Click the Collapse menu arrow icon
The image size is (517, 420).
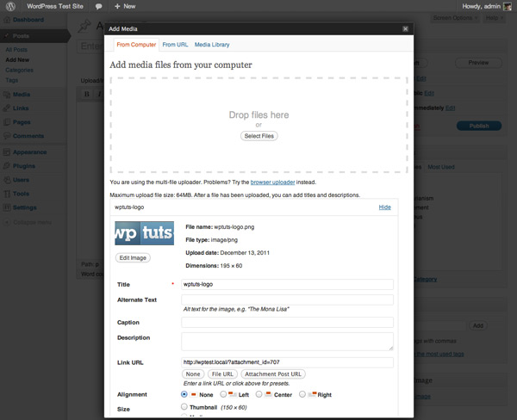click(7, 222)
